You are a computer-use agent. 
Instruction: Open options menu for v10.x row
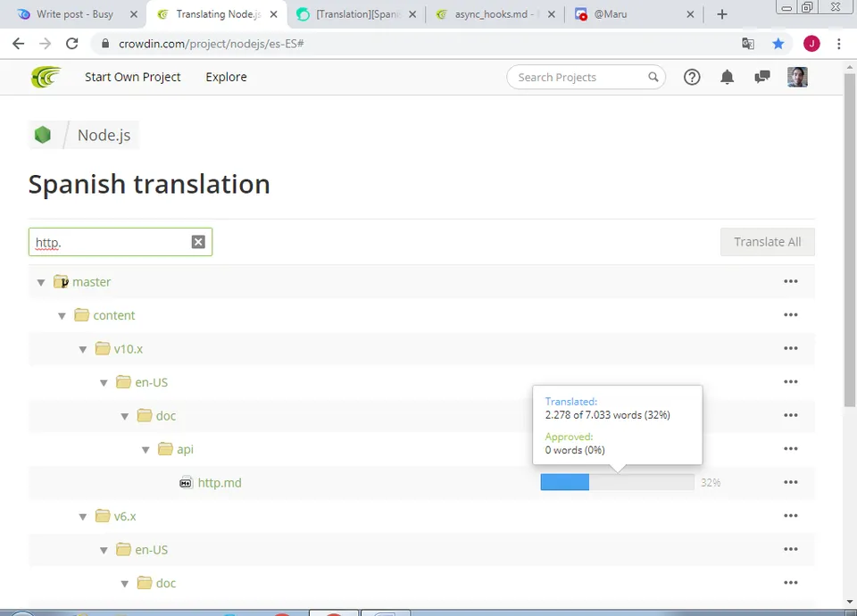coord(791,348)
